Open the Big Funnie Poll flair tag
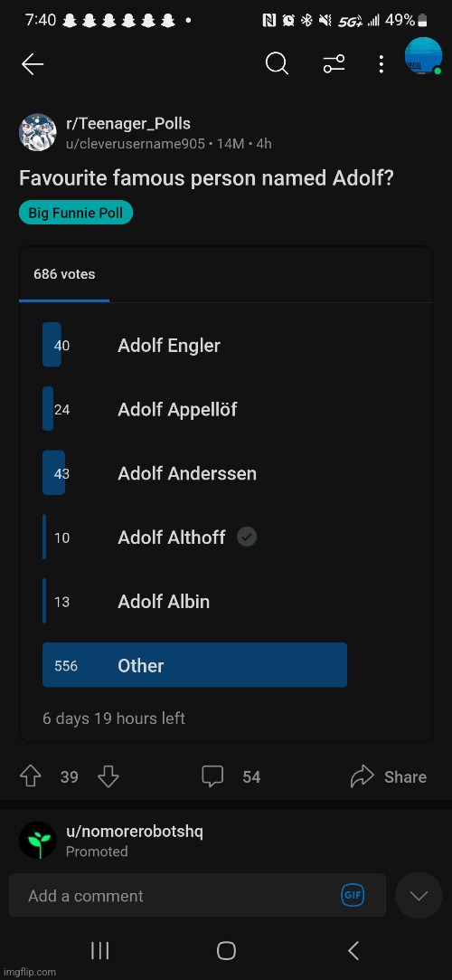This screenshot has width=452, height=980. pyautogui.click(x=76, y=213)
